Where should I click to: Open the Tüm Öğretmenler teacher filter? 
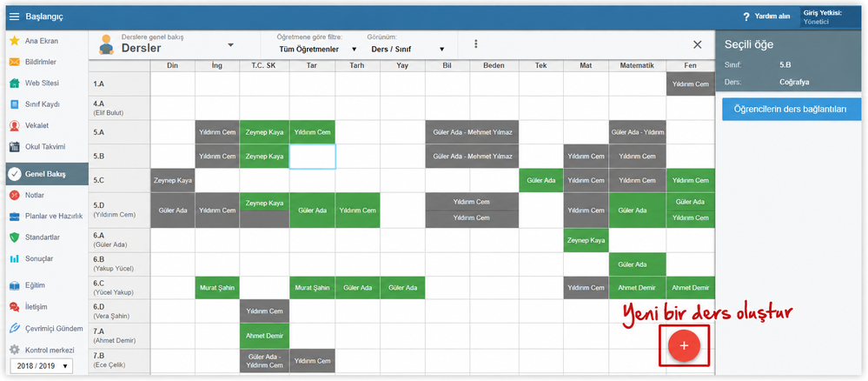[316, 49]
